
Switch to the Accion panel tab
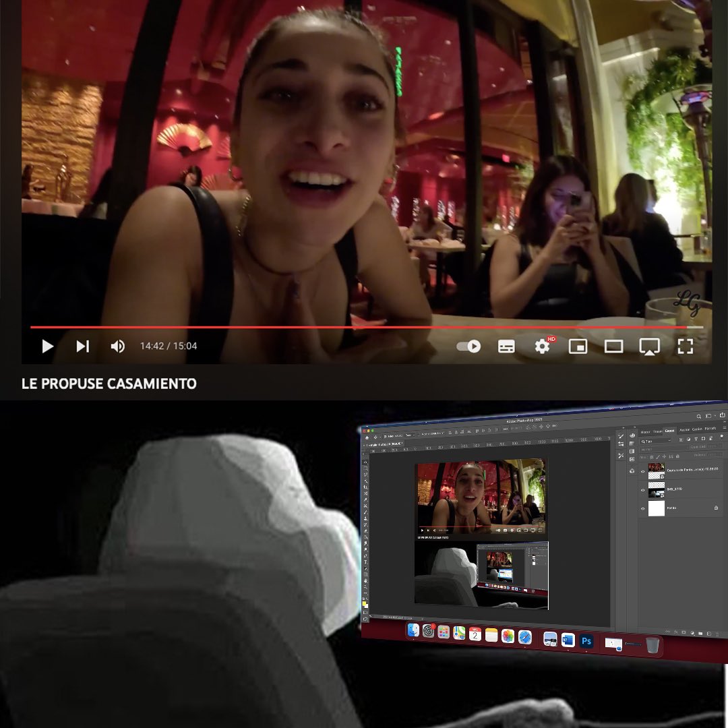tap(684, 430)
